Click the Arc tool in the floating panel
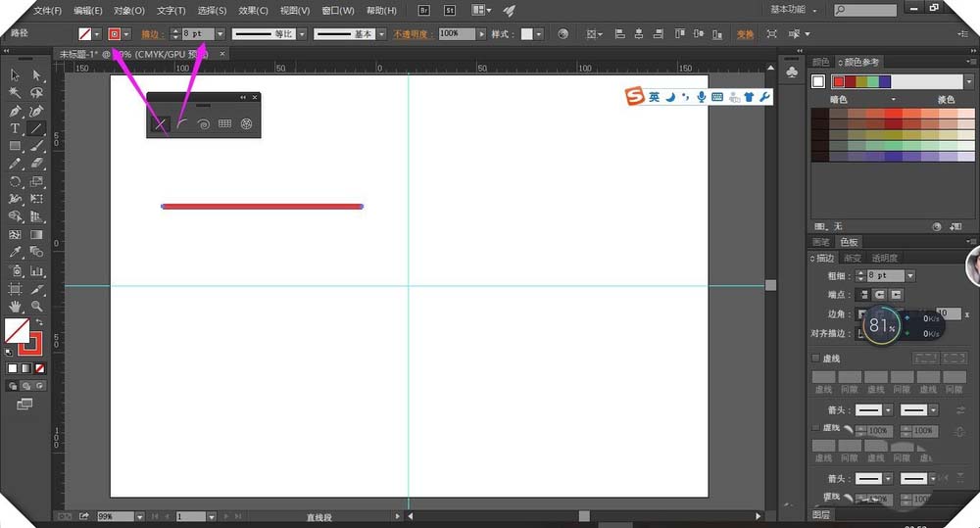 point(181,124)
